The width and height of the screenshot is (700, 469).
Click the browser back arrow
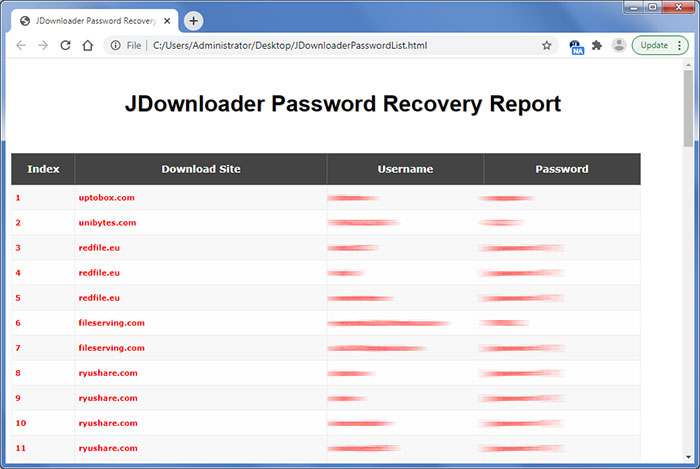21,45
